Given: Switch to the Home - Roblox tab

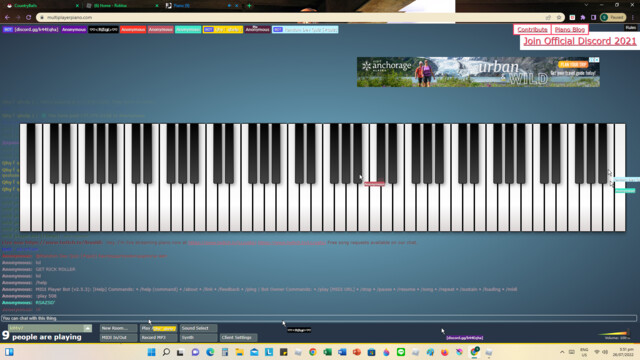Looking at the screenshot, I should click(x=122, y=6).
